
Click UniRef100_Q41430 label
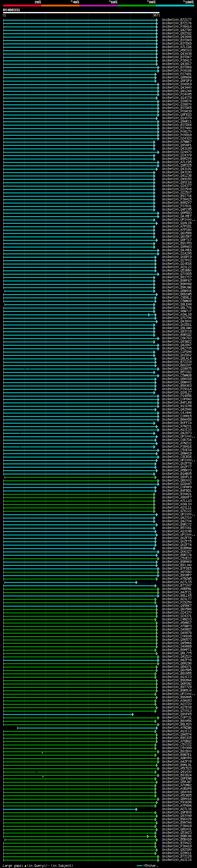[177, 772]
